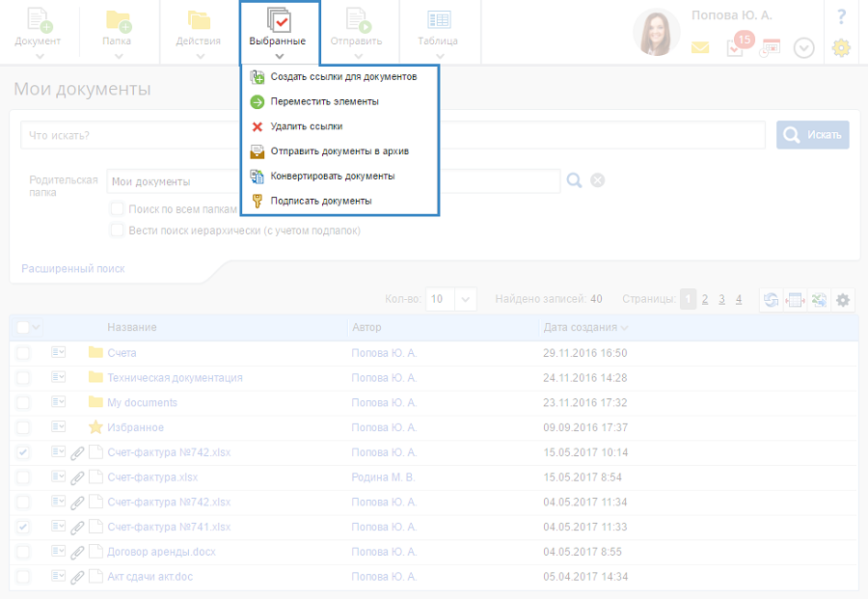Screen dimensions: 868x599
Task: Open help question mark icon
Action: pos(841,16)
